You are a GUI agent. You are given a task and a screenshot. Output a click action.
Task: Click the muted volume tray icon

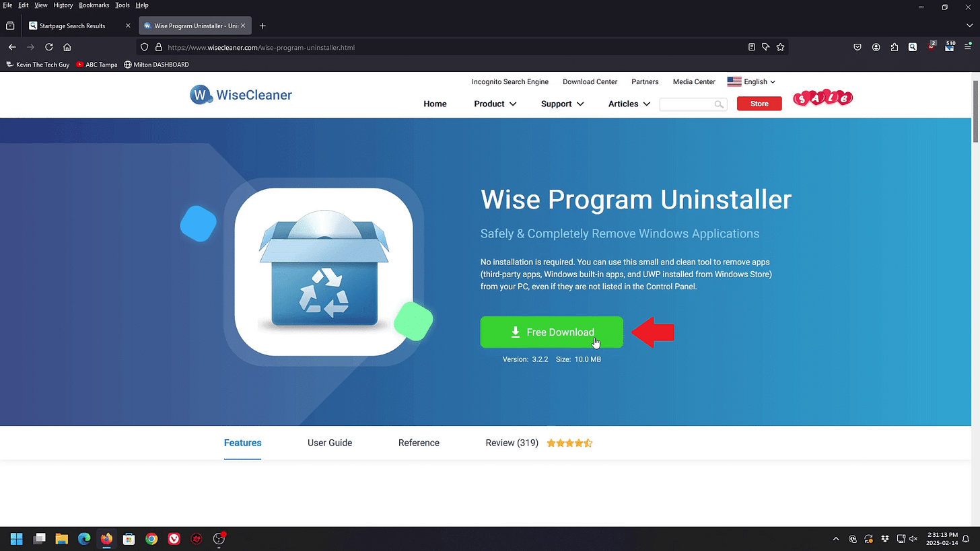point(914,539)
